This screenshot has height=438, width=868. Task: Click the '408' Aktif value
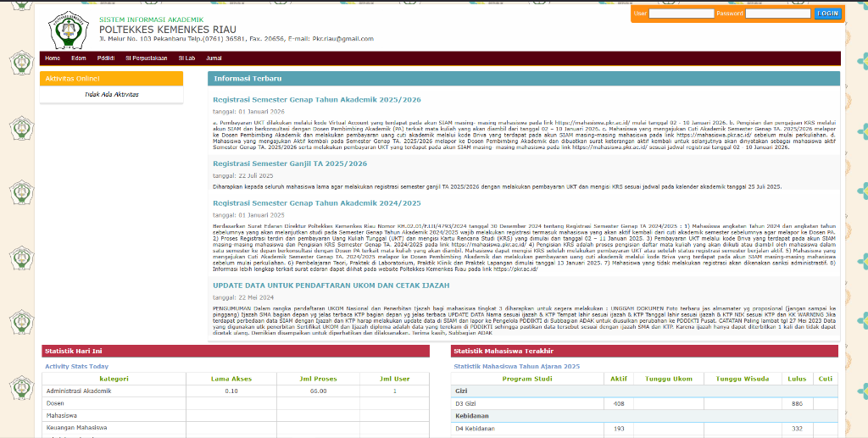click(618, 404)
